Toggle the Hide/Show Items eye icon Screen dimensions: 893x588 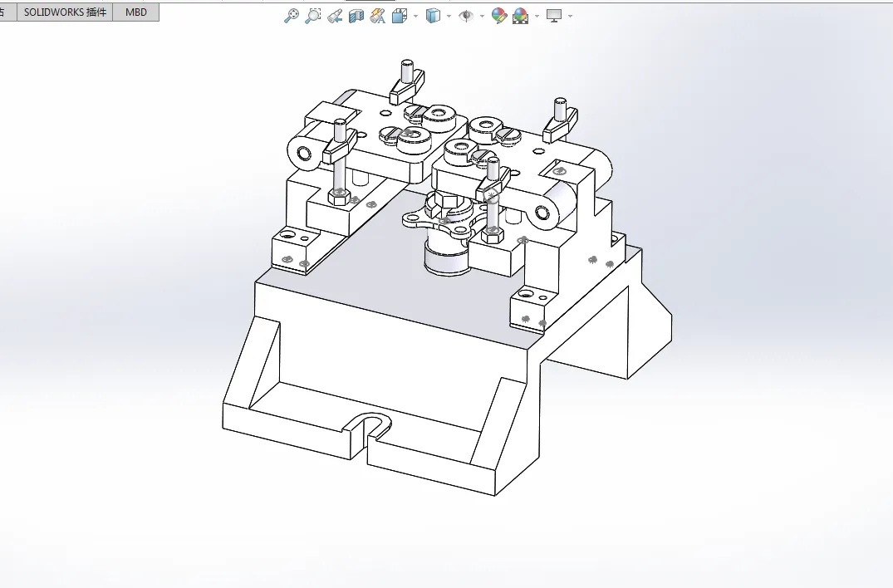click(466, 16)
